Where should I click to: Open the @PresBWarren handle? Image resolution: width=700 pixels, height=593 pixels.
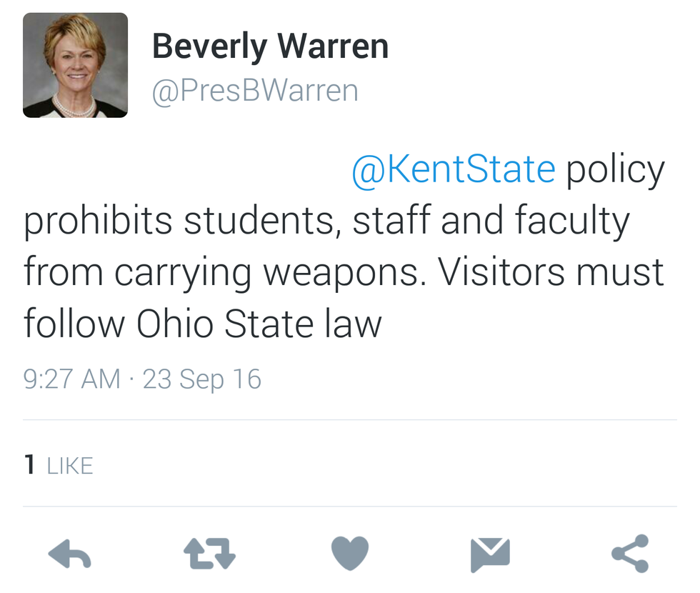[255, 91]
